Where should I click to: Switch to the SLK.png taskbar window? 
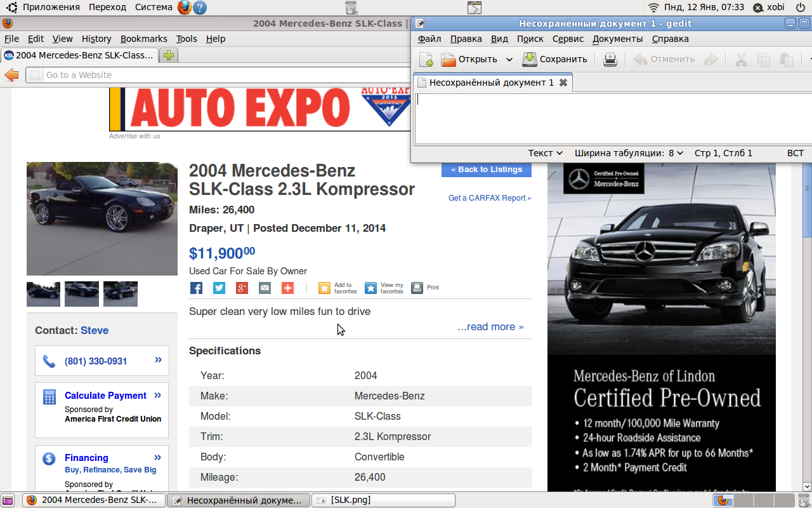coord(384,500)
